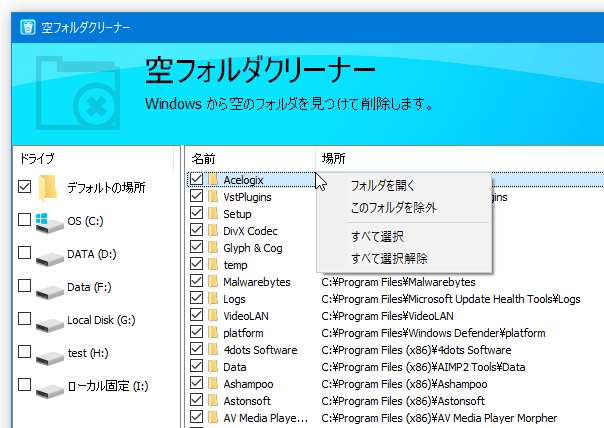
Task: Click the Malwarebytes folder icon
Action: coord(213,281)
